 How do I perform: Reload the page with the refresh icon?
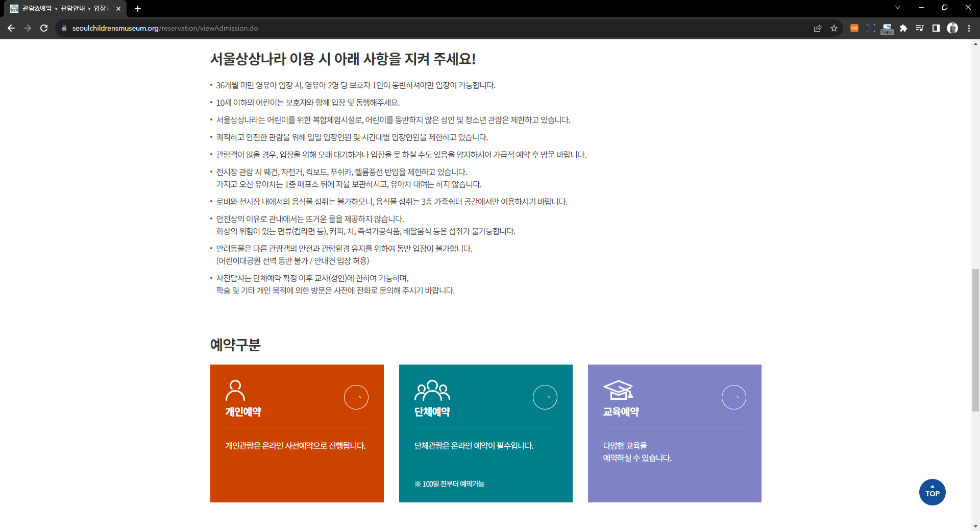44,28
